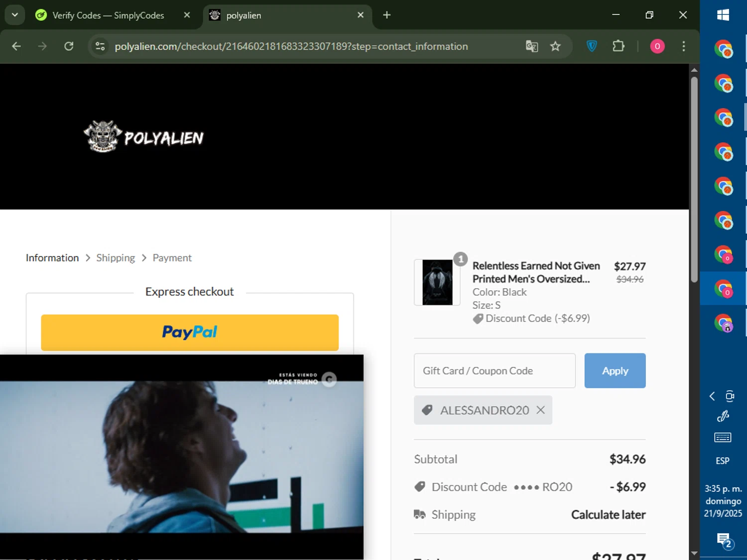Image resolution: width=747 pixels, height=560 pixels.
Task: Show hidden tray icons chevron
Action: [x=712, y=396]
